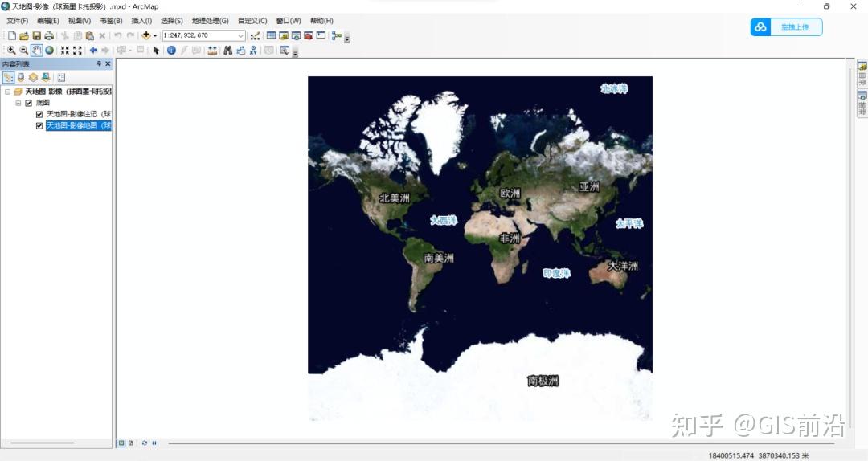Open table of contents Options button
Viewport: 868px width, 461px height.
click(x=61, y=77)
